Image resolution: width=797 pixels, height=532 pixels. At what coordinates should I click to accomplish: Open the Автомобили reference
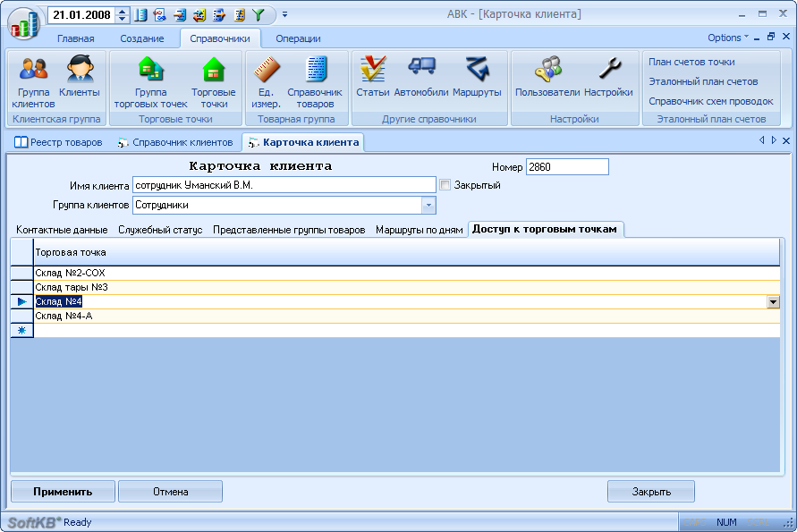coord(421,76)
